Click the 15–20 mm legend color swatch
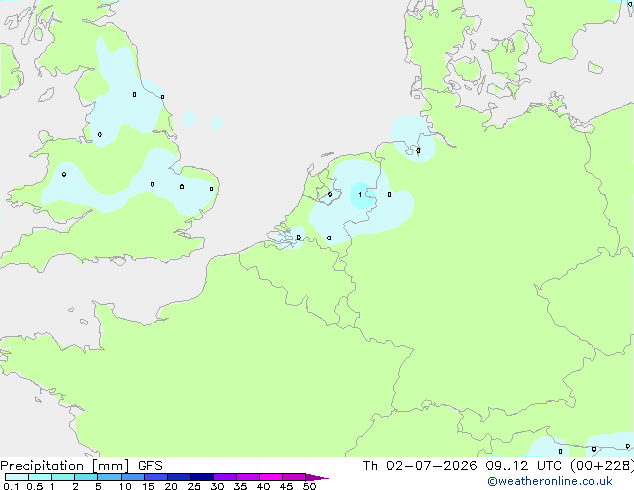 pos(156,477)
